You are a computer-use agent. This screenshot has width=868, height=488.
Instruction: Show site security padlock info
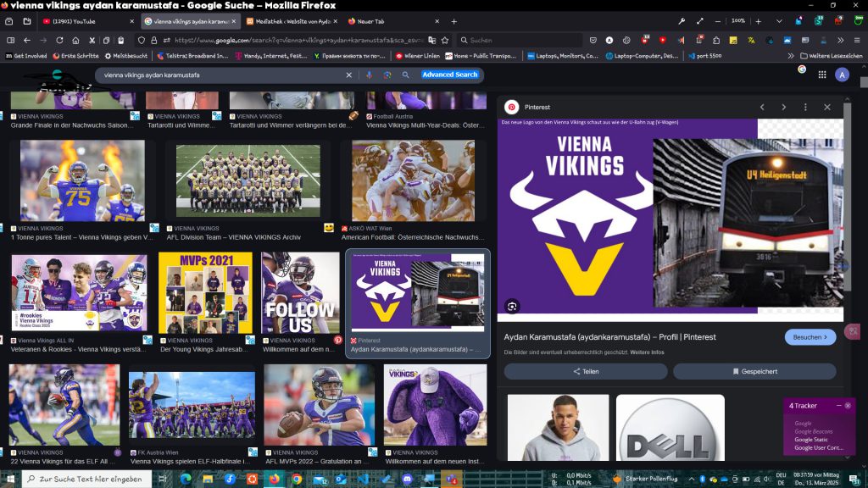(x=154, y=41)
